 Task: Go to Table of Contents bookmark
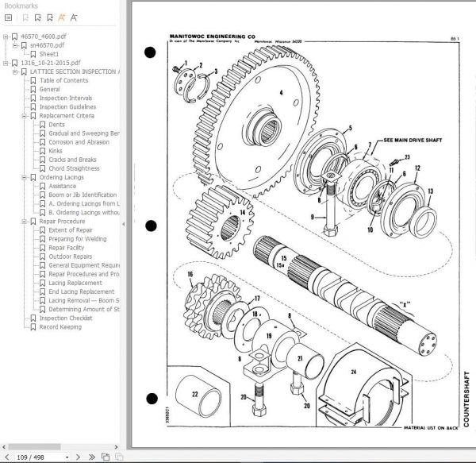[63, 80]
